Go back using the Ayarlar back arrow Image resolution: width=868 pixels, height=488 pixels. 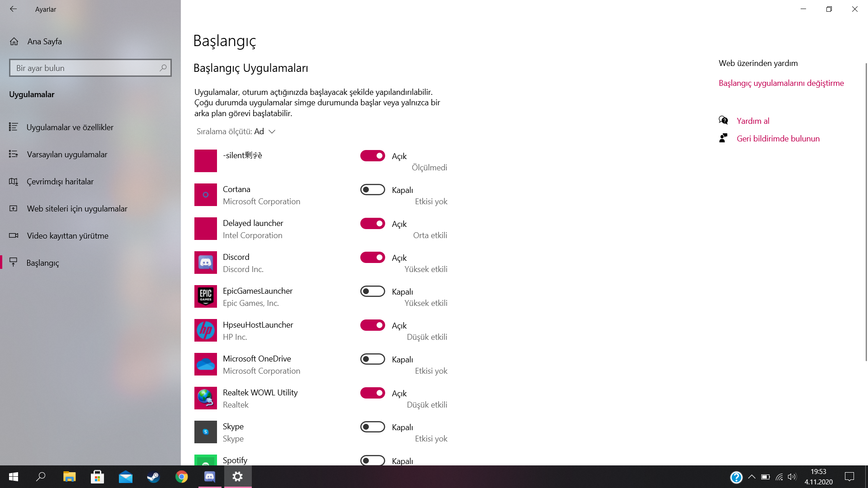[x=13, y=9]
